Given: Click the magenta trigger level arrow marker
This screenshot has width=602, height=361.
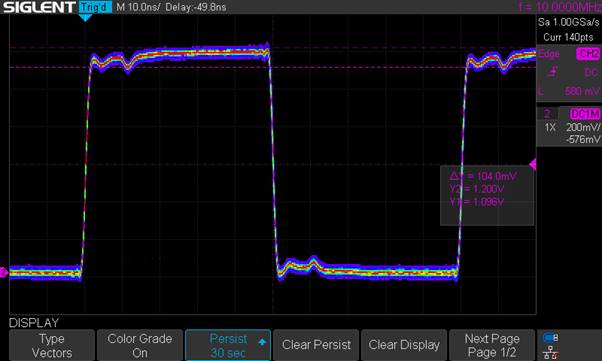Looking at the screenshot, I should pyautogui.click(x=533, y=164).
